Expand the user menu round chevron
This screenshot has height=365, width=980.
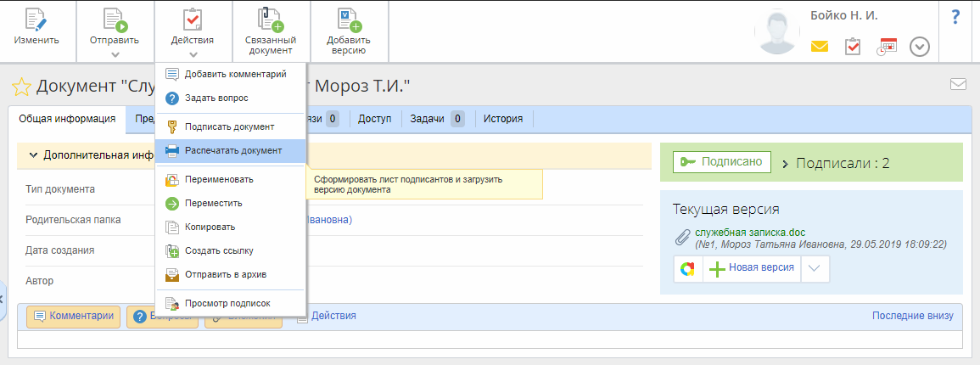point(920,47)
